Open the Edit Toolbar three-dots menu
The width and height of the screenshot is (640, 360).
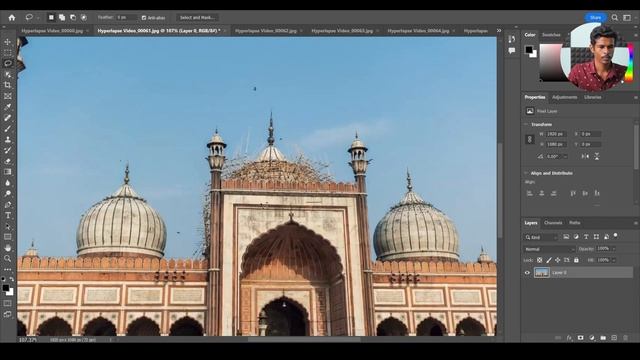8,269
